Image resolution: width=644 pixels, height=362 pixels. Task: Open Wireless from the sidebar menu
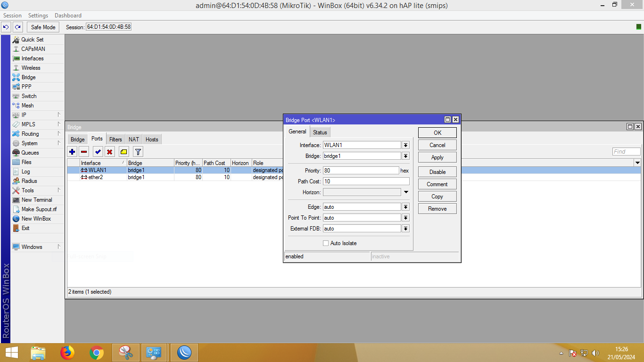click(x=31, y=68)
